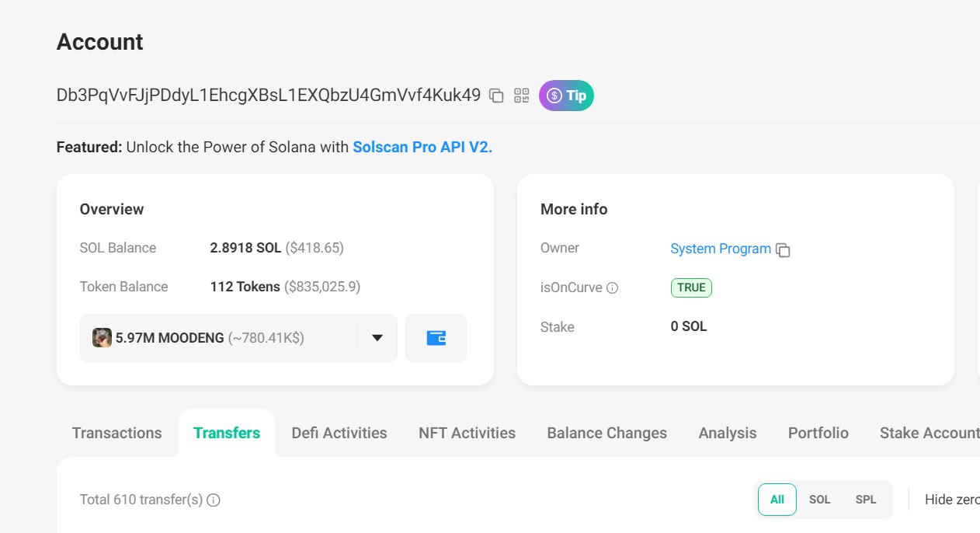Expand the MOODENG token dropdown
The image size is (980, 533).
pyautogui.click(x=377, y=338)
